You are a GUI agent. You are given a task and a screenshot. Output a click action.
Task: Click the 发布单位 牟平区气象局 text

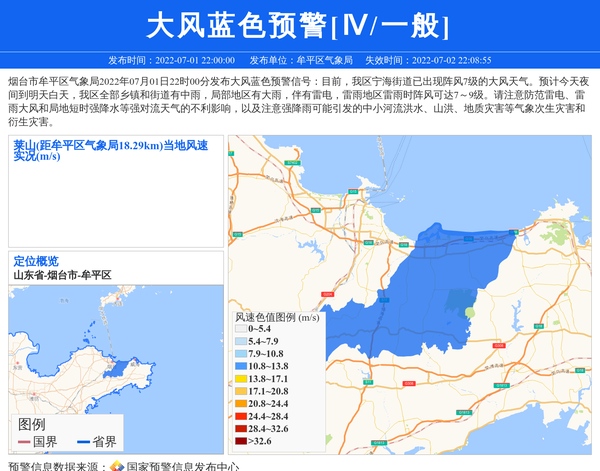(301, 60)
